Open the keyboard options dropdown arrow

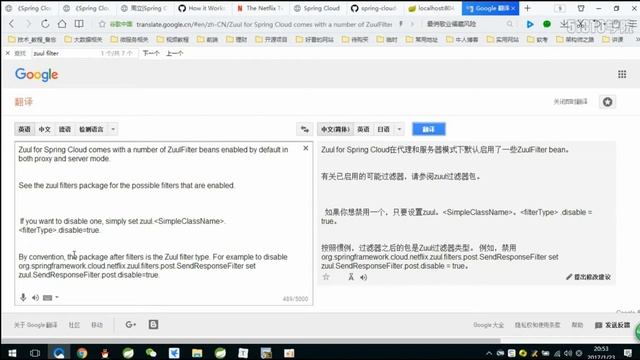pos(57,298)
